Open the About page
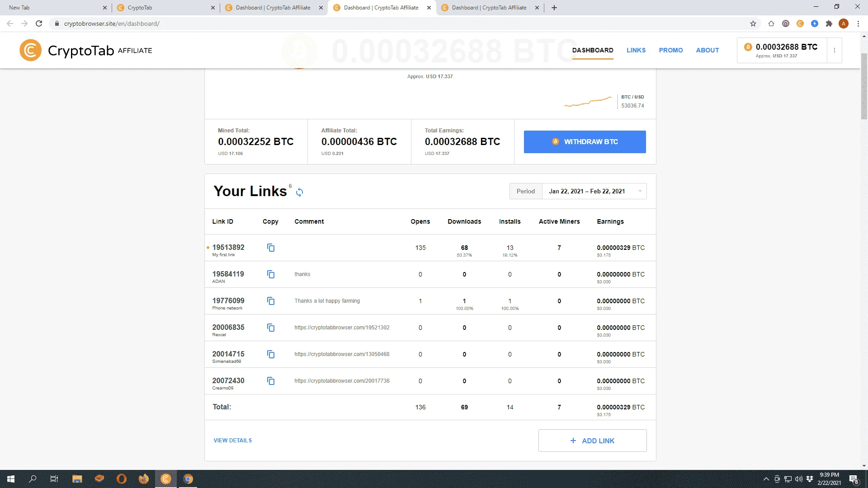868x488 pixels. [x=708, y=50]
